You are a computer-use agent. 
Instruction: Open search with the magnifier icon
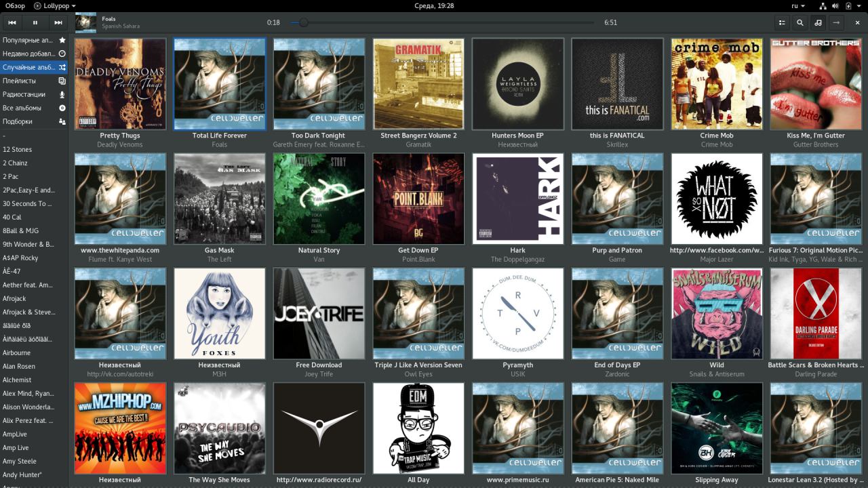tap(800, 22)
